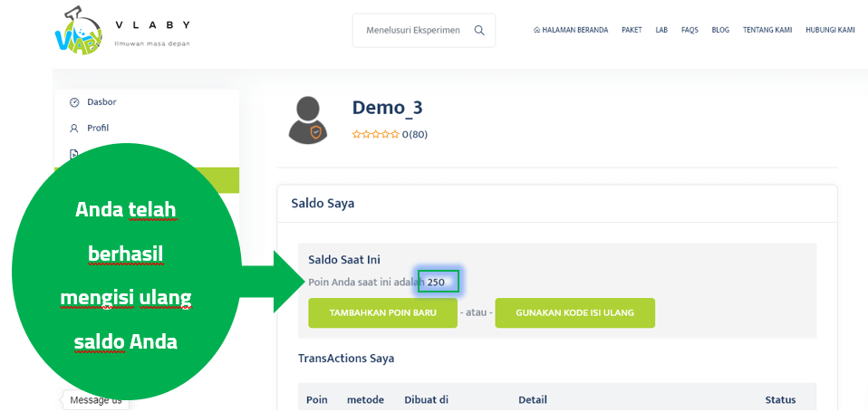
Task: Click the home icon beside Halaman Beranda
Action: click(536, 30)
